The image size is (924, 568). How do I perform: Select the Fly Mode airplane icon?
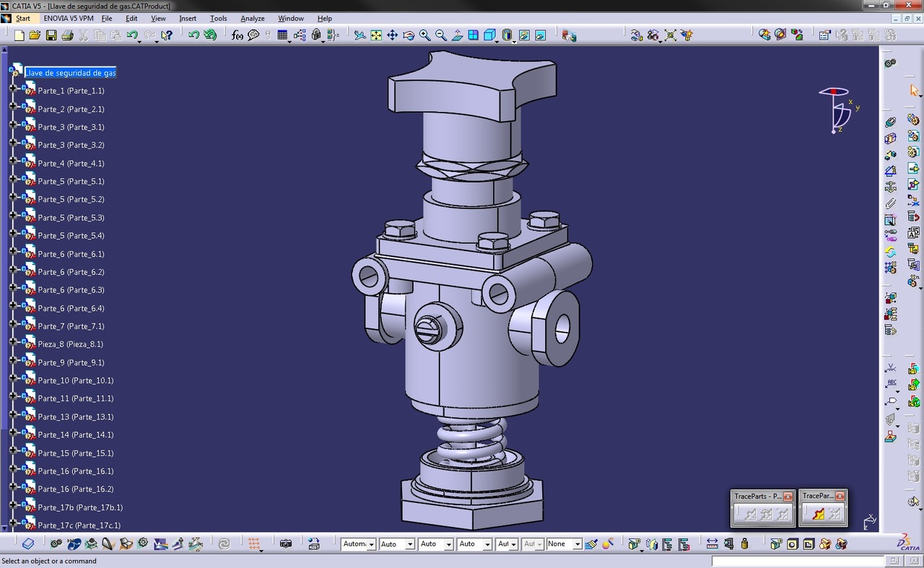tap(359, 35)
